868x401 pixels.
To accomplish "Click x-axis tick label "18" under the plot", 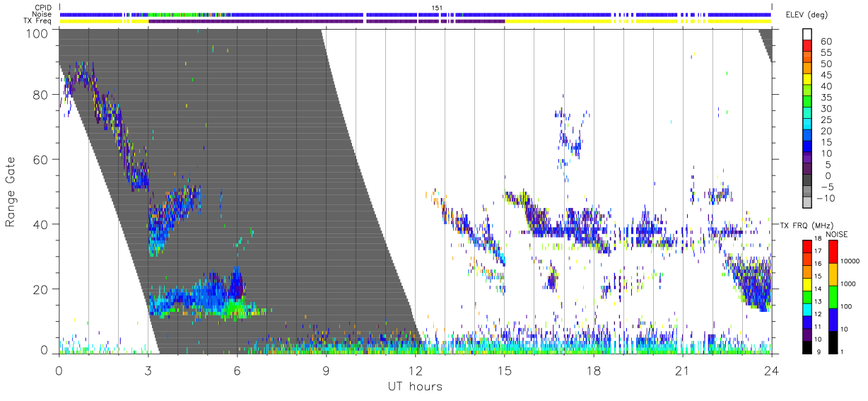I will click(594, 370).
